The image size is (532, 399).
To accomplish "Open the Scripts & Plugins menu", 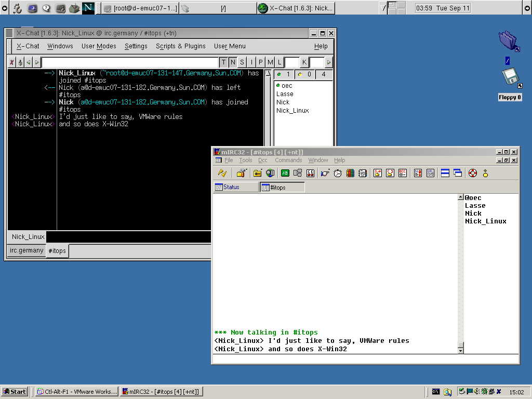I will 180,46.
